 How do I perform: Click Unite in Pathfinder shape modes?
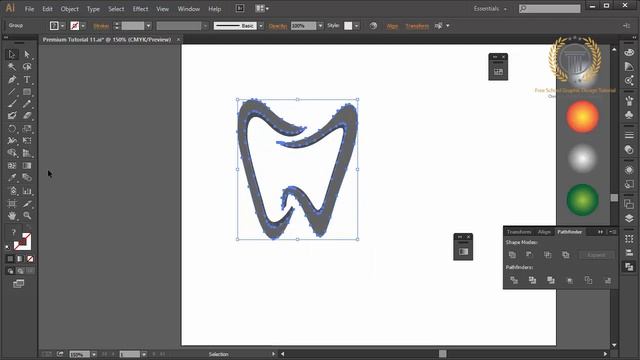click(512, 255)
